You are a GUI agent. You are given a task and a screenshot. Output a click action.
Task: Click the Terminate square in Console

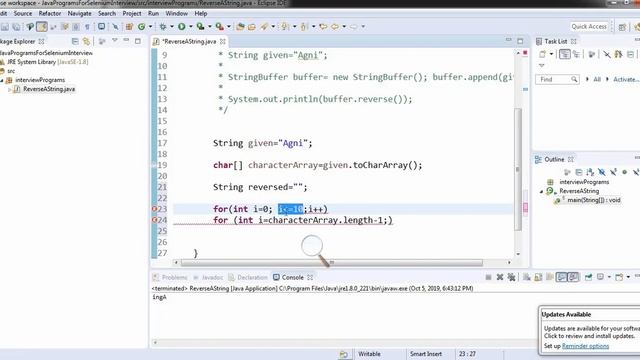489,277
